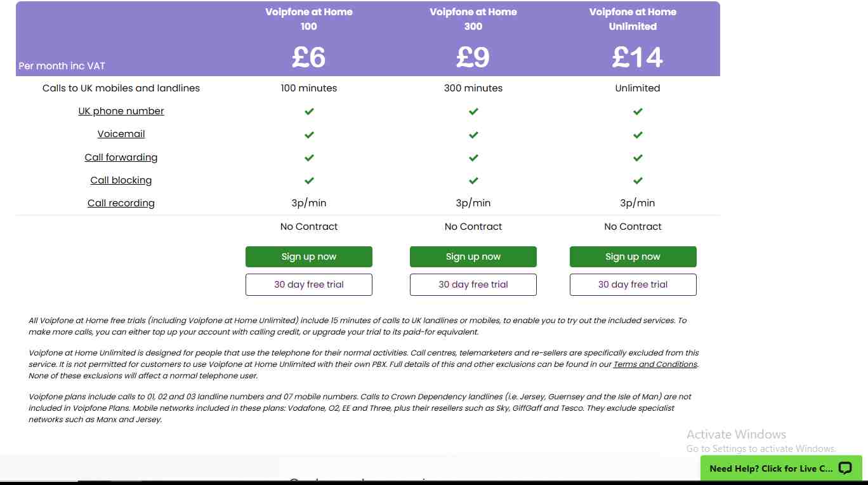The height and width of the screenshot is (485, 868).
Task: Click Voicemail checkmark in Unlimited plan column
Action: coord(638,135)
